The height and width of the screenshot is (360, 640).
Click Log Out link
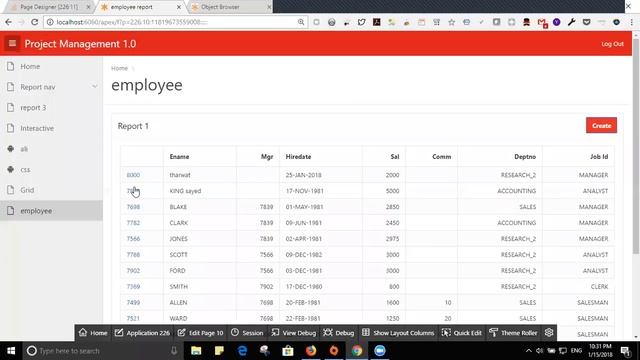(612, 44)
